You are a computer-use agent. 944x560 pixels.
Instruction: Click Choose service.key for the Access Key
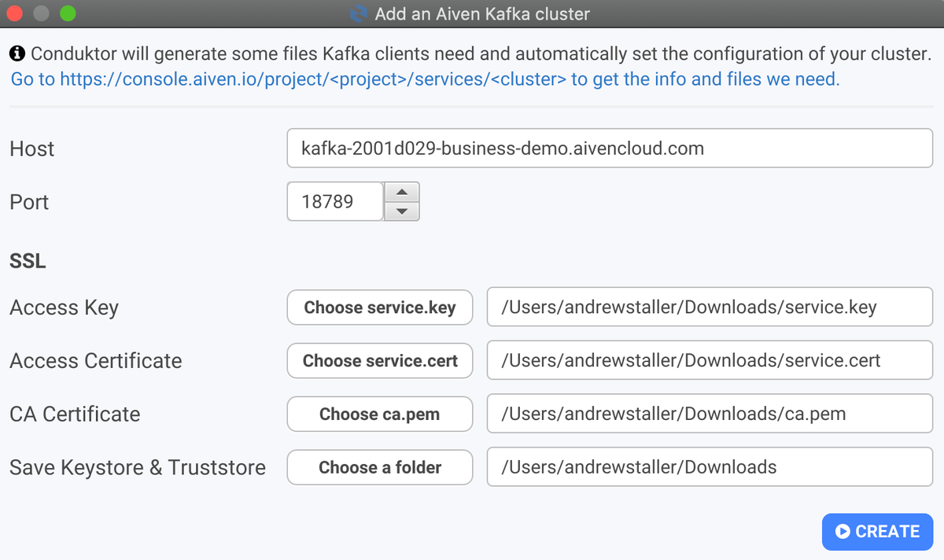(379, 307)
